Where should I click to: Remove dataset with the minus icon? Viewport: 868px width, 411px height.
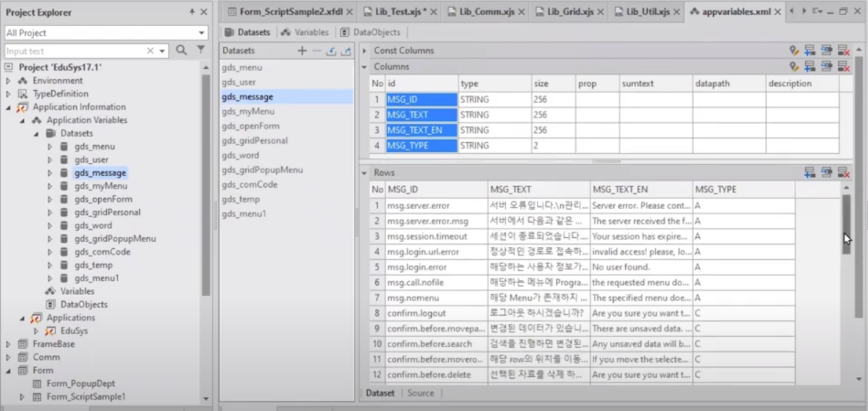[316, 51]
